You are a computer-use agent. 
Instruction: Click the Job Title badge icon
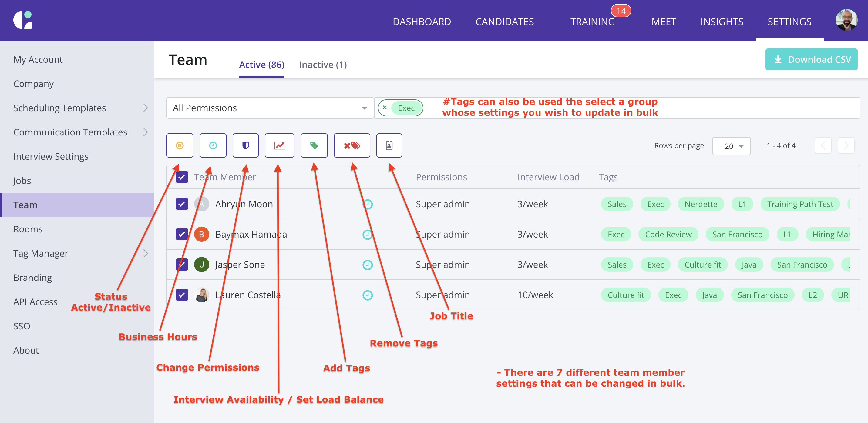(x=389, y=145)
